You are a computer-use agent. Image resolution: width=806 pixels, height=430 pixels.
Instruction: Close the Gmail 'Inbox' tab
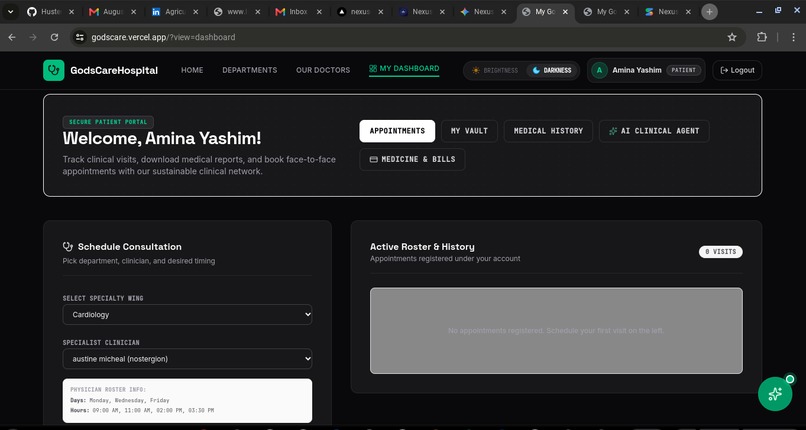(319, 12)
